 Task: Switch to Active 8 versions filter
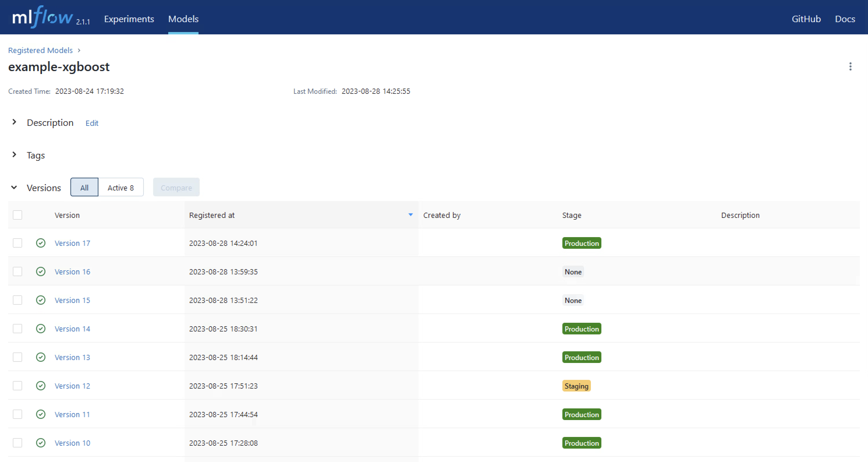coord(121,187)
